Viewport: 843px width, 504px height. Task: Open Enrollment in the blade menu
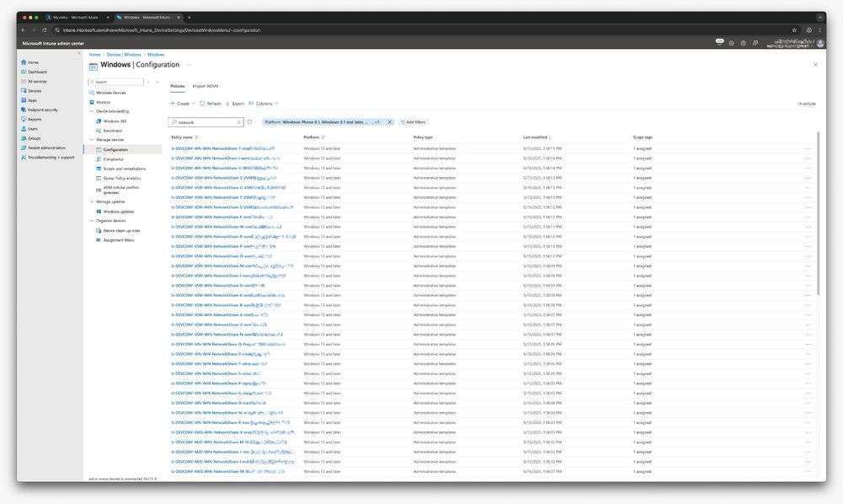(x=109, y=131)
